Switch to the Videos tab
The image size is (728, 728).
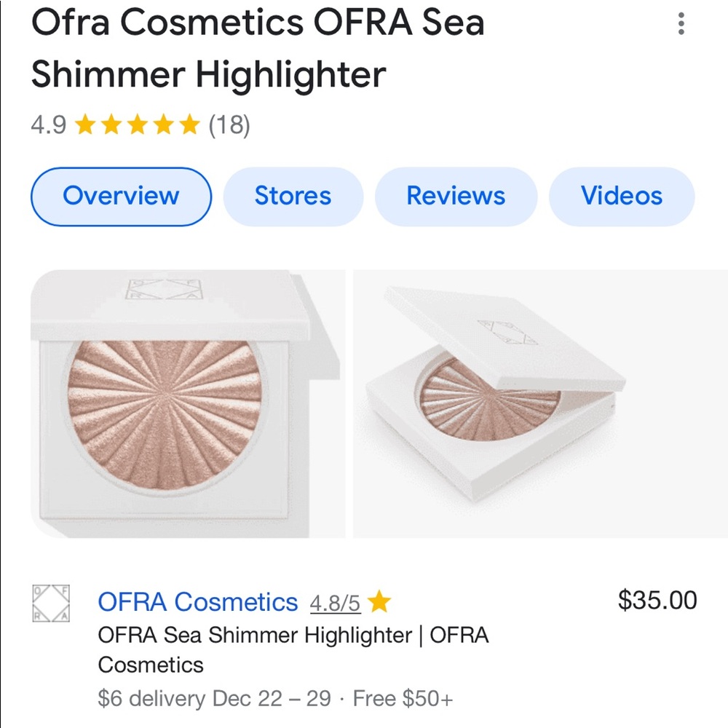(x=621, y=195)
